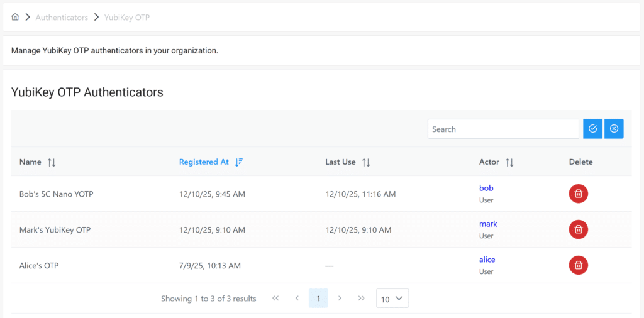
Task: Clear search with the circled X button
Action: [x=614, y=129]
